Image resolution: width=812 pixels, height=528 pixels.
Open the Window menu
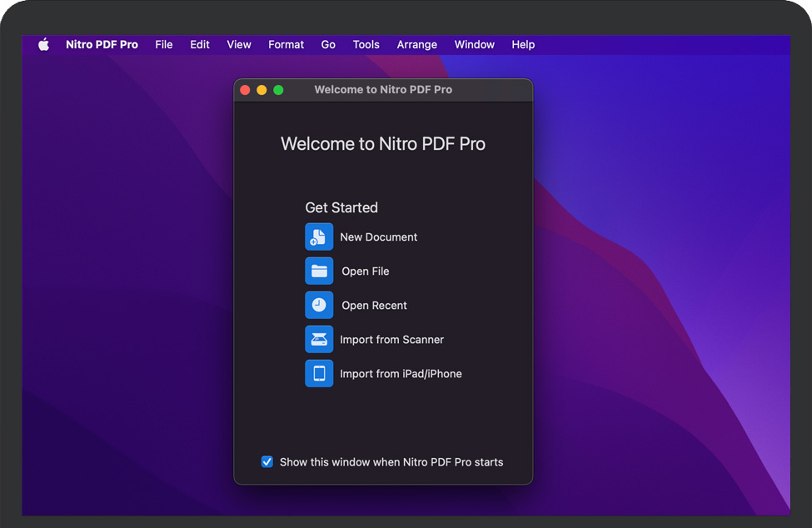pyautogui.click(x=475, y=45)
